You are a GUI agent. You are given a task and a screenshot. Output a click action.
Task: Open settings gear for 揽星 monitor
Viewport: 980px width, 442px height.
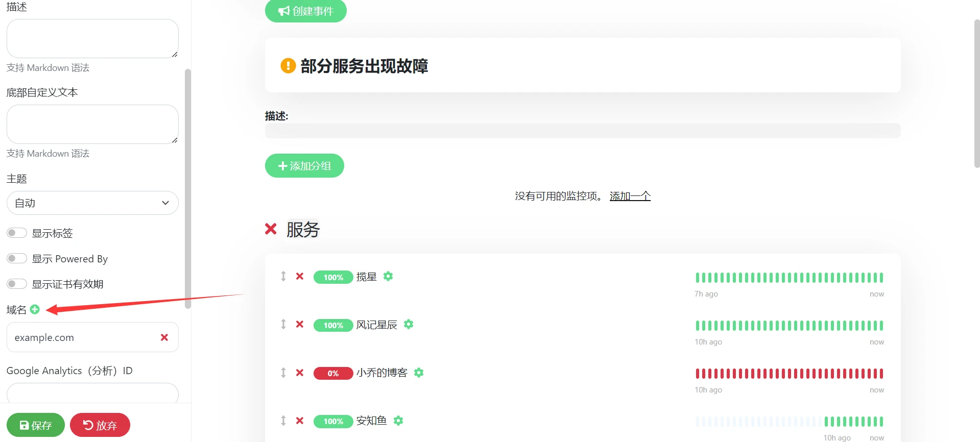point(388,276)
